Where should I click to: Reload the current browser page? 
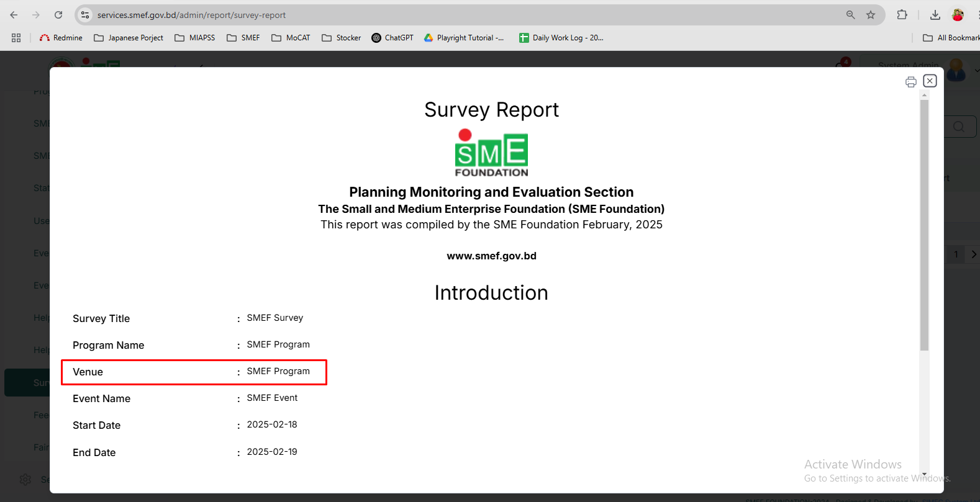[x=58, y=15]
